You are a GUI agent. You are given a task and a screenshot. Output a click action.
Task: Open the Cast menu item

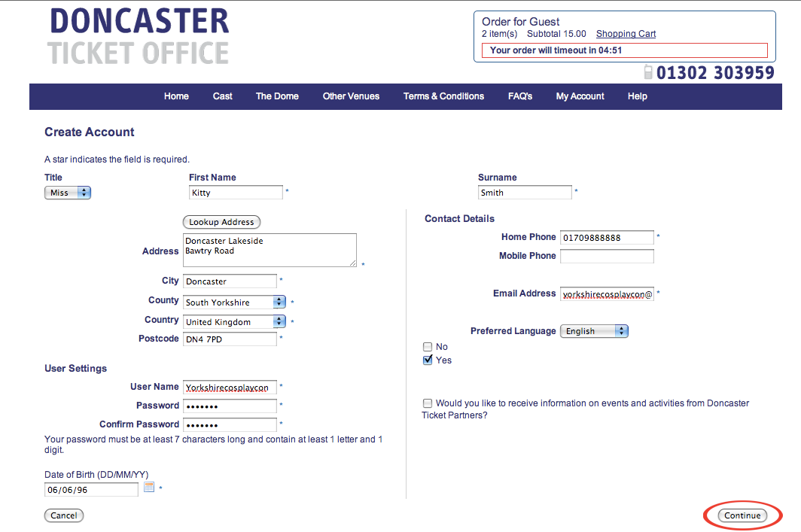coord(222,96)
